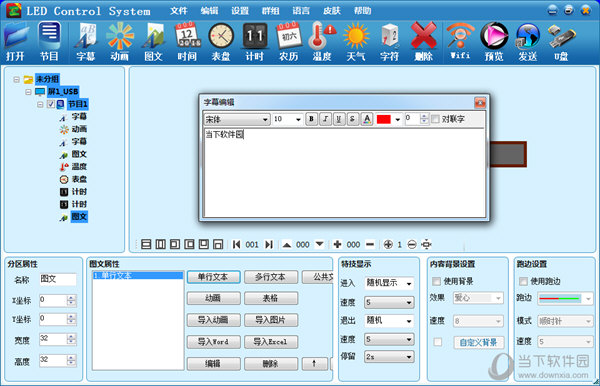Add a new program with 节目 icon
Image resolution: width=600 pixels, height=386 pixels.
[x=49, y=41]
